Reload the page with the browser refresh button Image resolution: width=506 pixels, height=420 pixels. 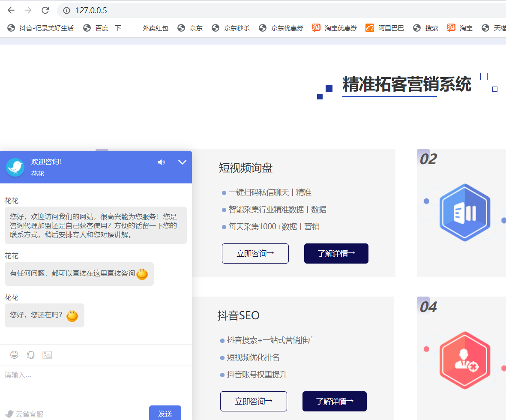[x=45, y=10]
